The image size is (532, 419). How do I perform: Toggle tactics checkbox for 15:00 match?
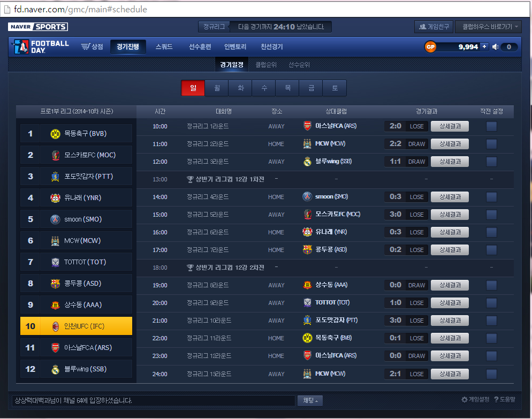coord(491,215)
